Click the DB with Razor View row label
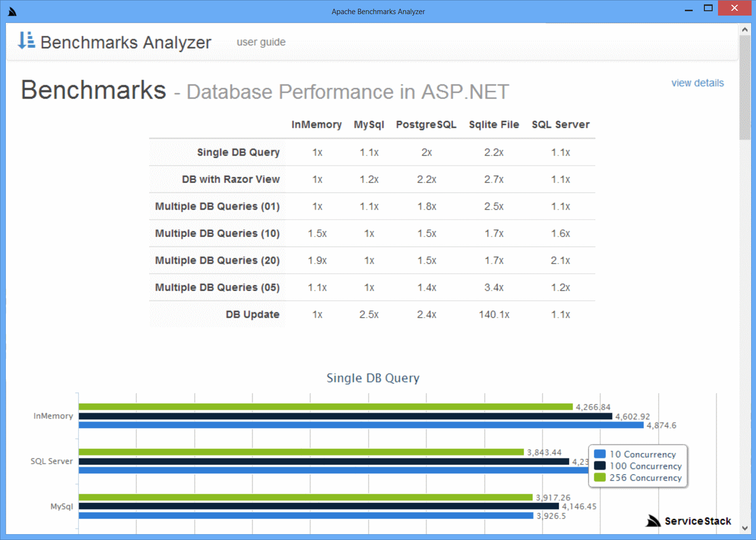756x540 pixels. 231,179
